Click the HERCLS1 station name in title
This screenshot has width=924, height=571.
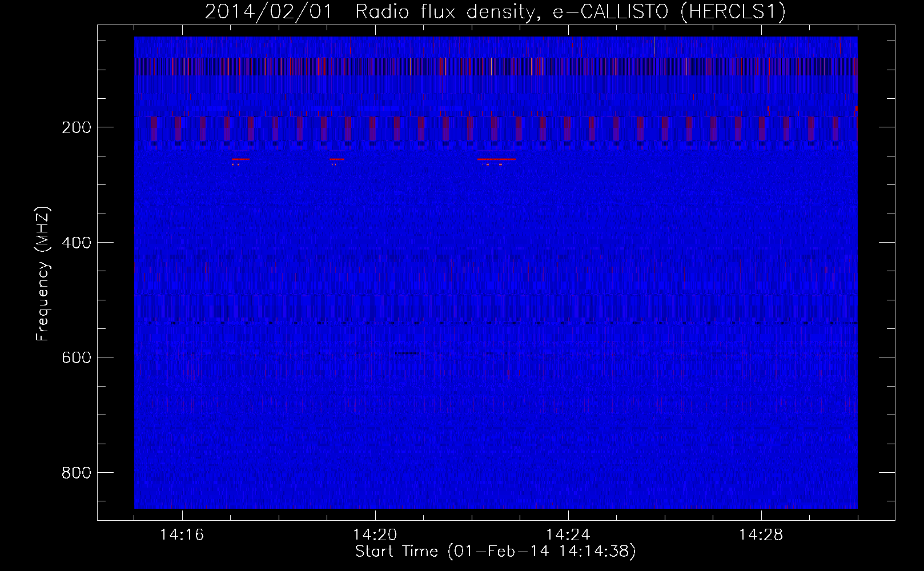coord(733,11)
